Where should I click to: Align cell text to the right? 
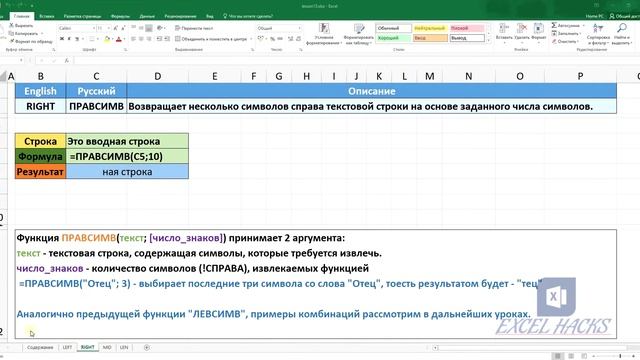[149, 39]
